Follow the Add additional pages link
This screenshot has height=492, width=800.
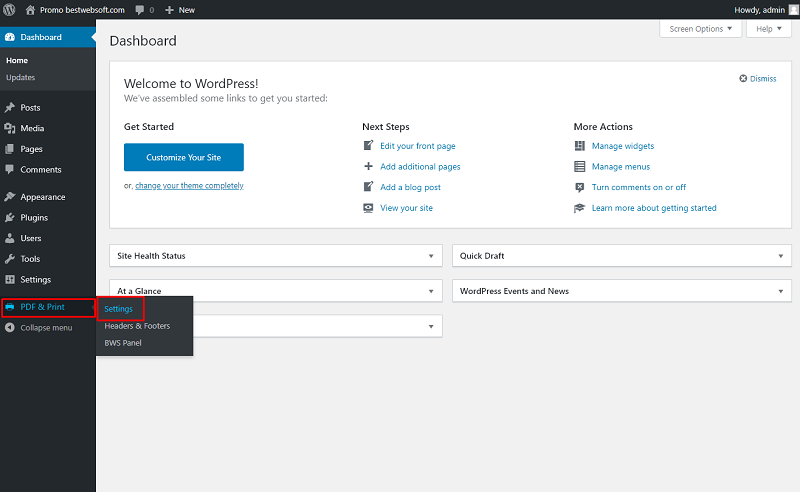click(x=420, y=166)
